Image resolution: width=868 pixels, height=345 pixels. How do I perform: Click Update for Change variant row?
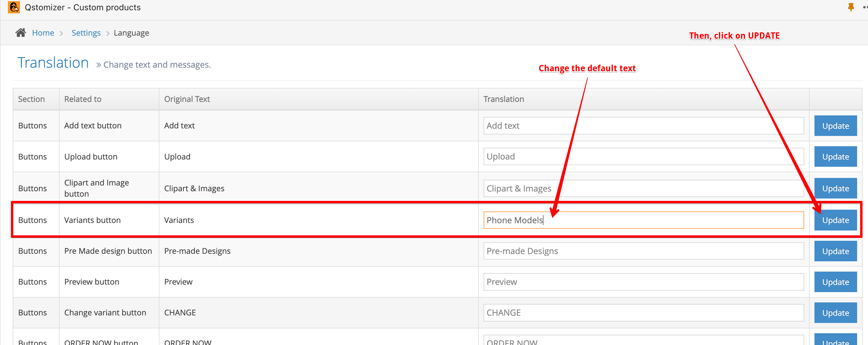tap(835, 313)
